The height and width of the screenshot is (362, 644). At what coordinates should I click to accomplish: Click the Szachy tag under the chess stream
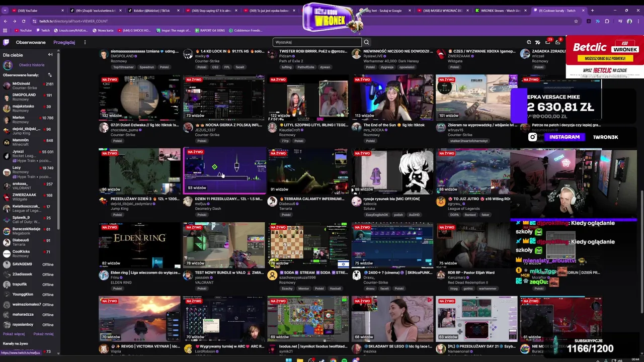click(x=287, y=289)
